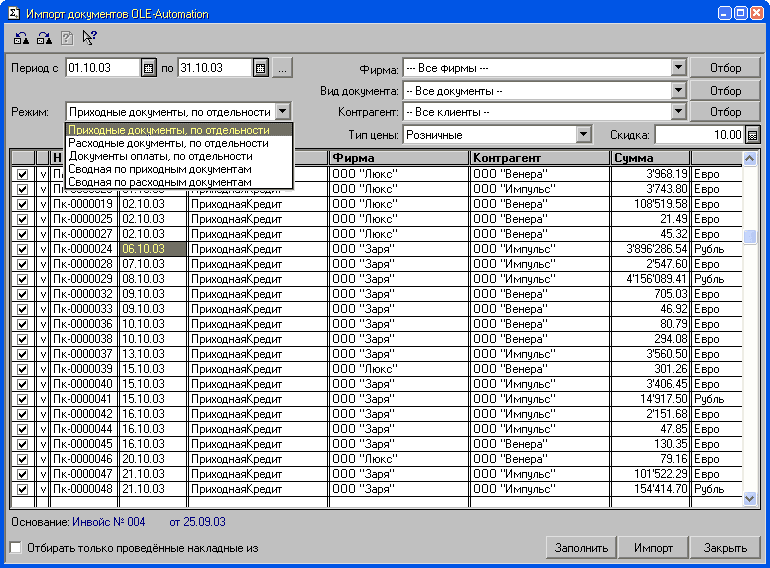Choose Сводная по расходным документам option
This screenshot has height=568, width=770.
click(179, 182)
